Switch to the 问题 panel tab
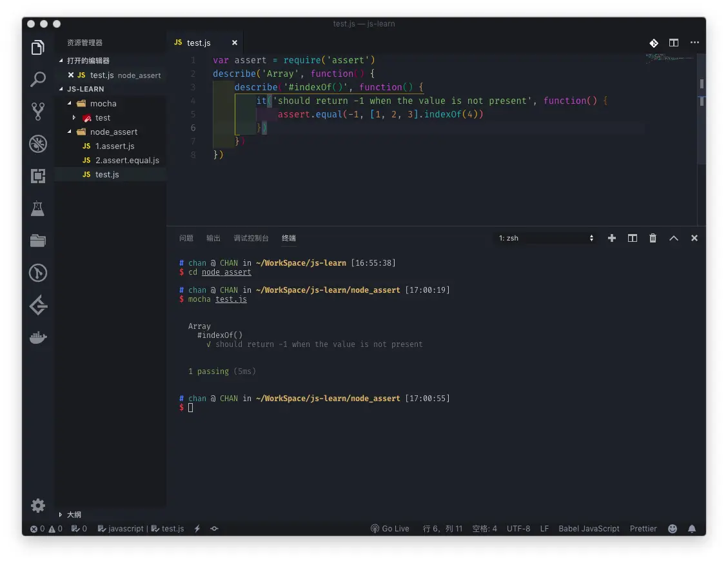 (x=186, y=238)
